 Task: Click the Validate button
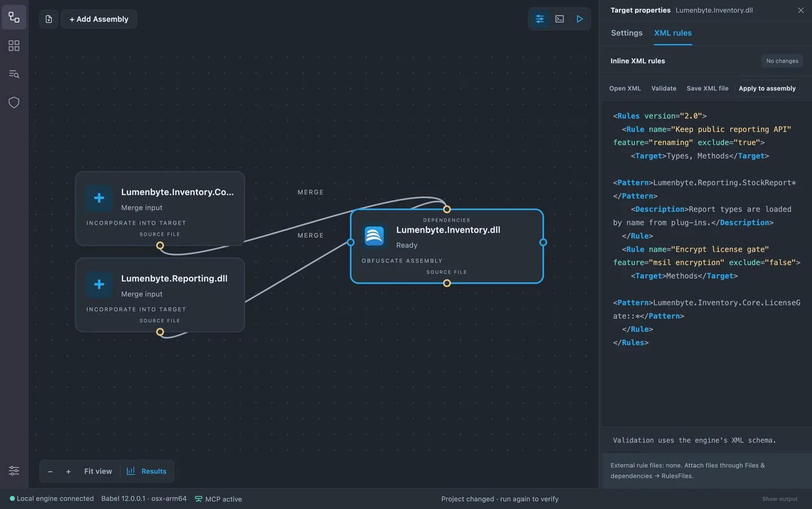(x=664, y=88)
